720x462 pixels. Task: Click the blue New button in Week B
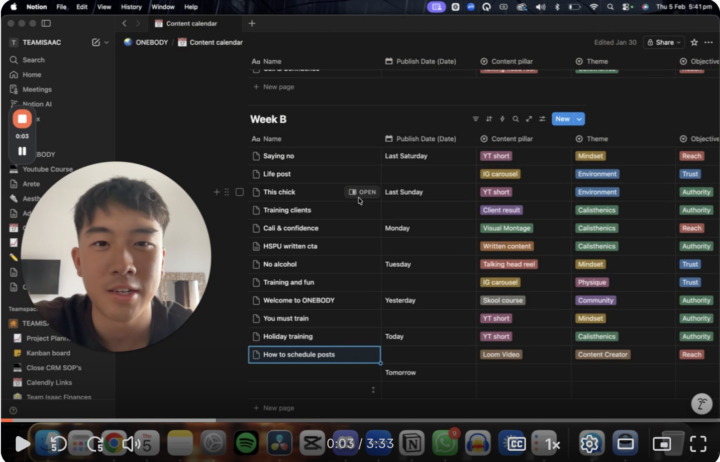tap(562, 119)
